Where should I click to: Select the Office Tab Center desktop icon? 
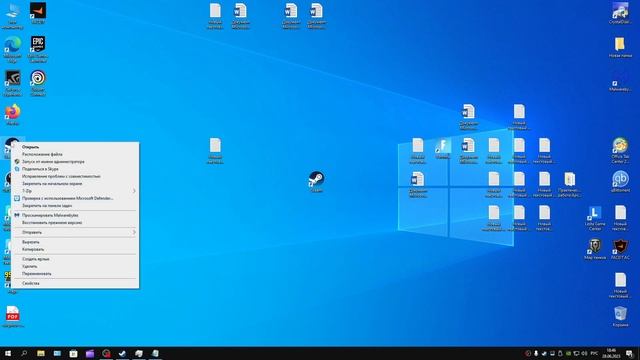[620, 151]
